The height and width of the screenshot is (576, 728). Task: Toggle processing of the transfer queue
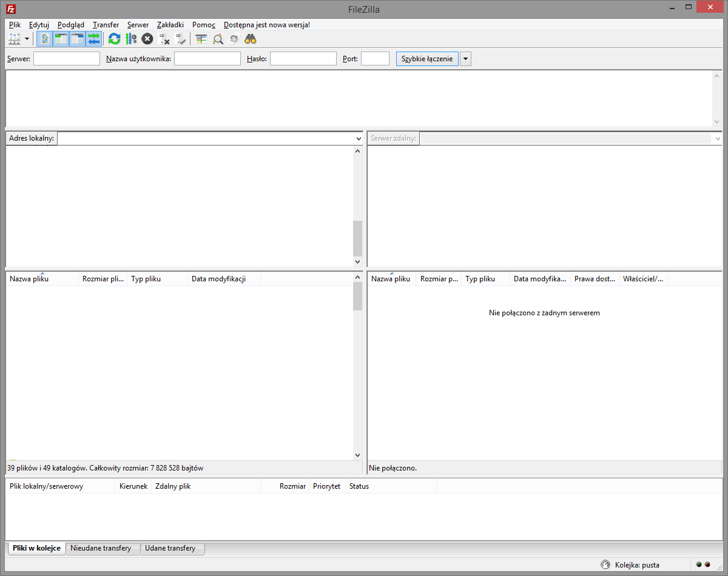click(x=131, y=39)
